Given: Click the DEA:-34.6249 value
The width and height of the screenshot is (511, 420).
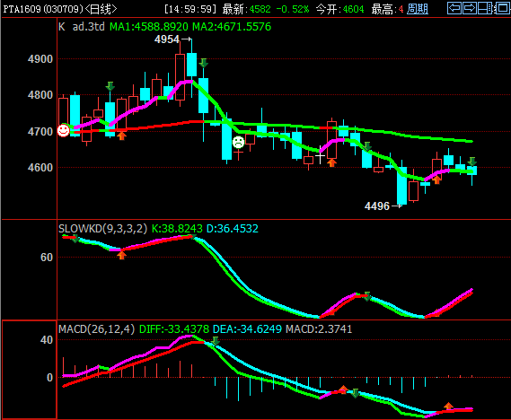Looking at the screenshot, I should pos(247,328).
